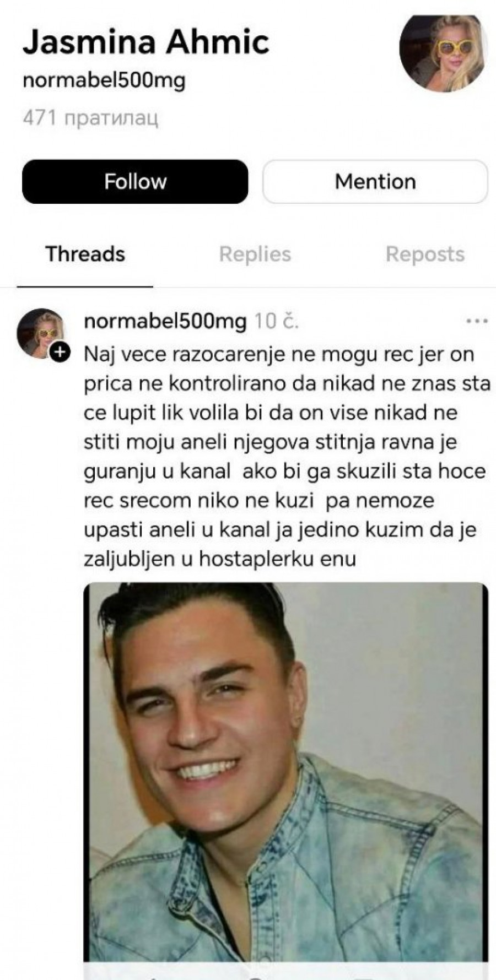The width and height of the screenshot is (496, 980).
Task: Follow Jasmina Ahmic with the Follow button
Action: (135, 182)
